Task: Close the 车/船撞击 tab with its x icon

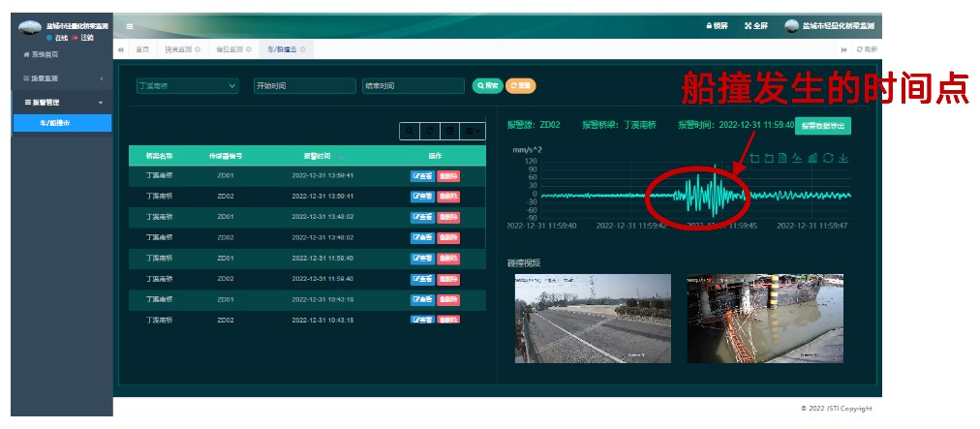Action: coord(303,49)
